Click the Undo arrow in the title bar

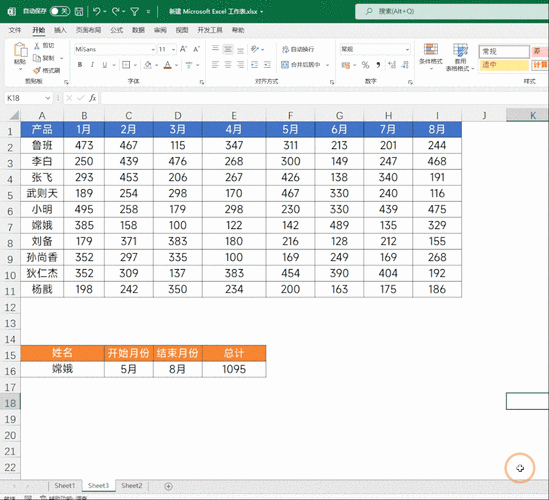[97, 12]
